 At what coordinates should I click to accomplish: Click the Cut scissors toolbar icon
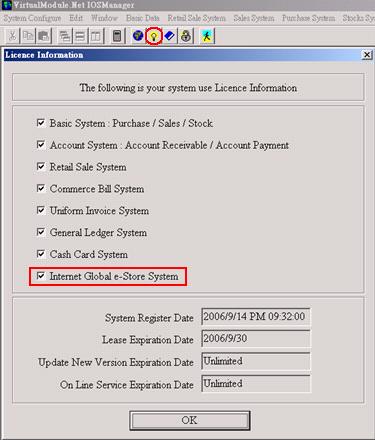coord(12,36)
